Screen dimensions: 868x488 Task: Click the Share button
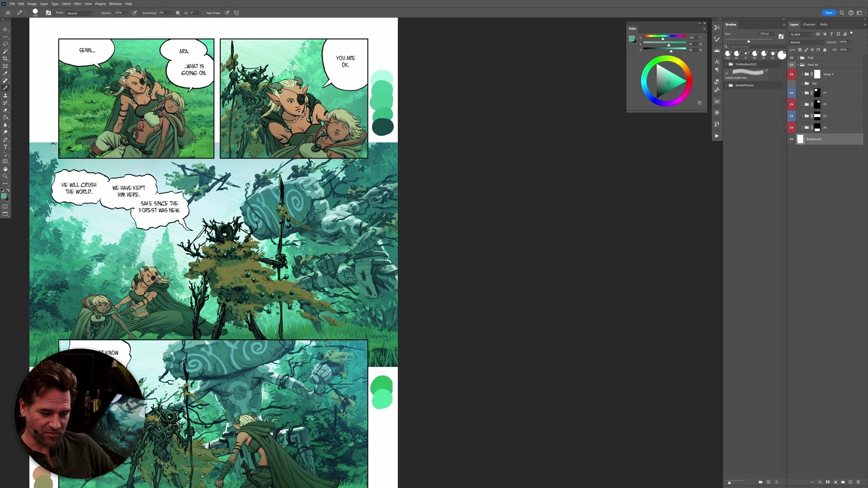click(829, 13)
